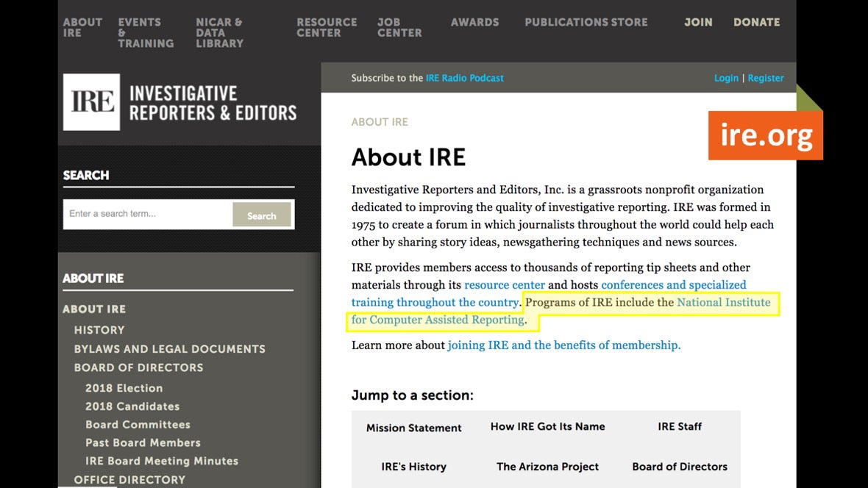Open Bylaws and Legal Documents sidebar item
The width and height of the screenshot is (868, 488).
[170, 349]
